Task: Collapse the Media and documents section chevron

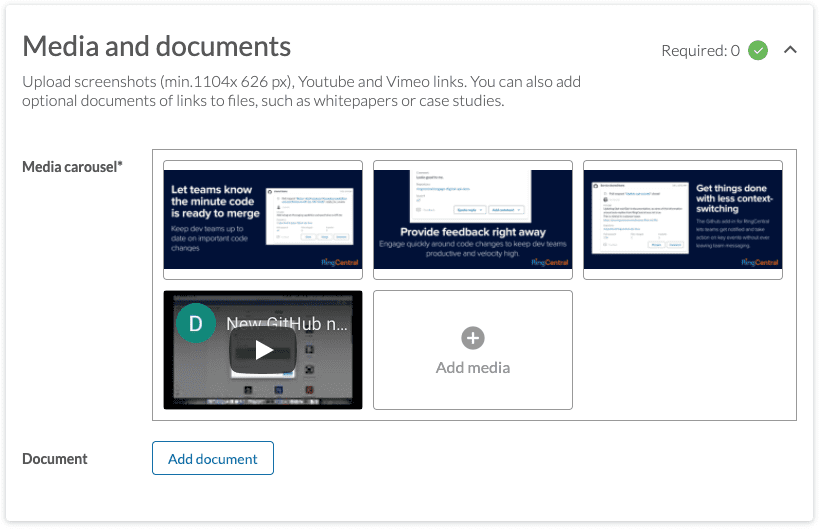Action: tap(790, 50)
